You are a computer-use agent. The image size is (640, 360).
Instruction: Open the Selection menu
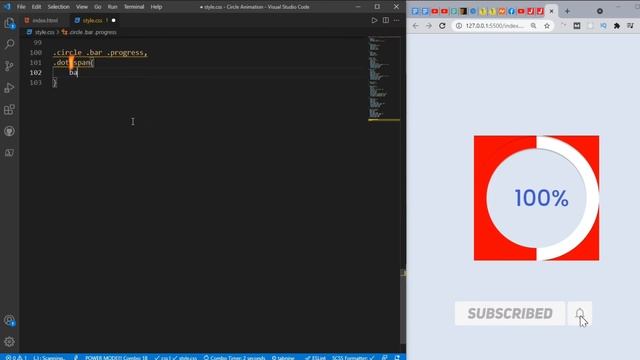pyautogui.click(x=58, y=7)
